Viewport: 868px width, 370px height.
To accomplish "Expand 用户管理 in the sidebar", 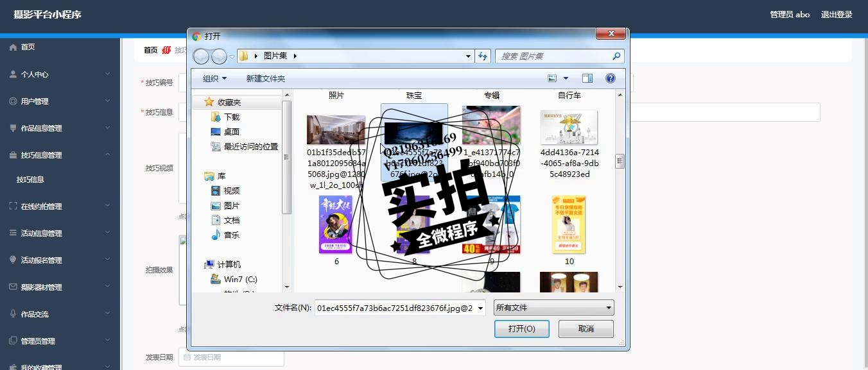I will coord(60,101).
